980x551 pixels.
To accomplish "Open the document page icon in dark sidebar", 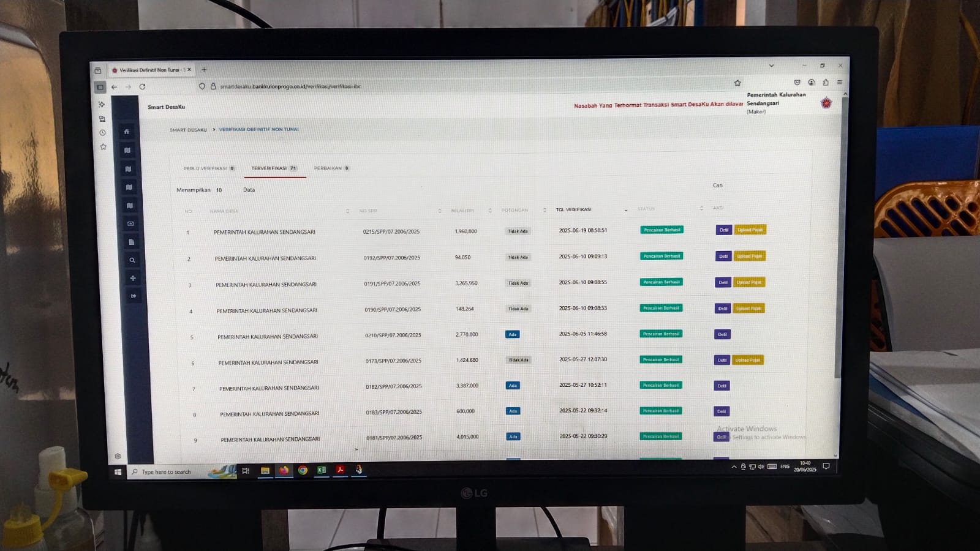I will click(131, 242).
